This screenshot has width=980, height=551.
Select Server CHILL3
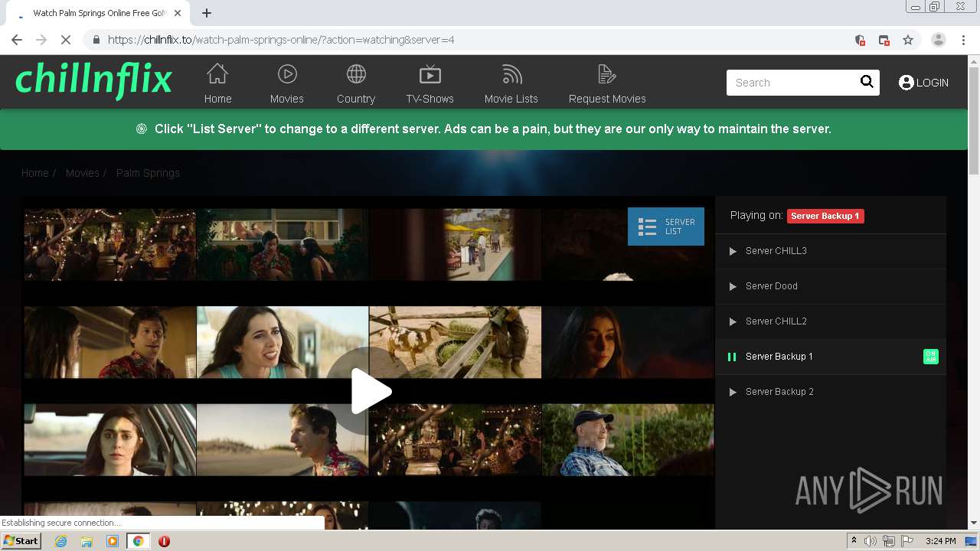coord(831,251)
